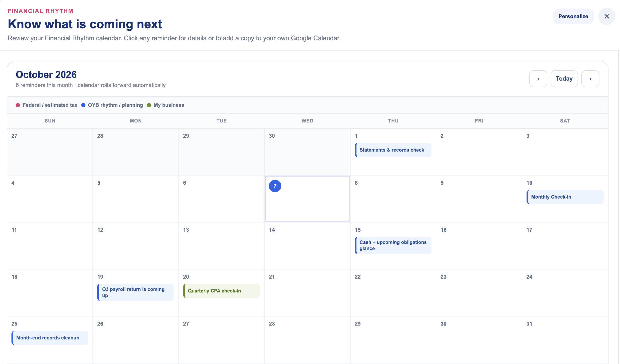The image size is (620, 364).
Task: Click the SAT column header
Action: click(x=565, y=121)
